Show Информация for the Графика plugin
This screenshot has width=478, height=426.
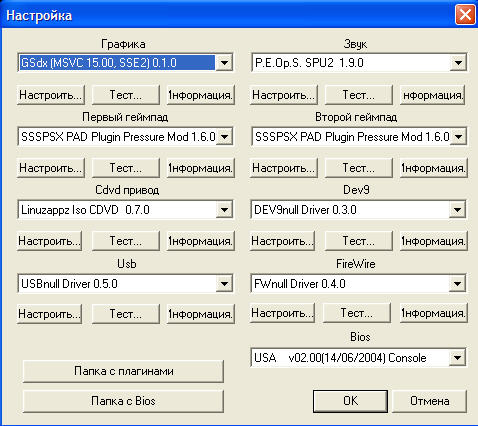(201, 95)
